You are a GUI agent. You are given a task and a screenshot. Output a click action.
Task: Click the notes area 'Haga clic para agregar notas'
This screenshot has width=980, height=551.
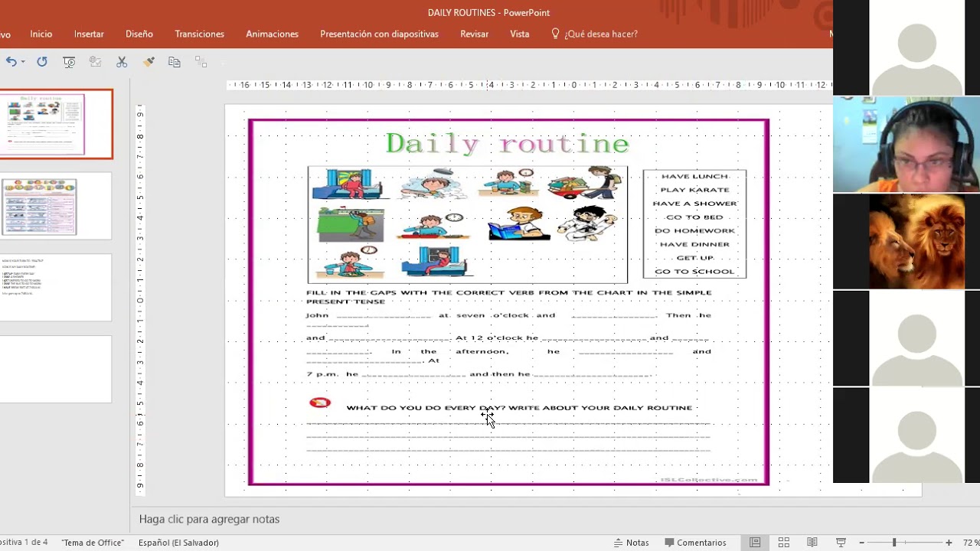point(209,519)
